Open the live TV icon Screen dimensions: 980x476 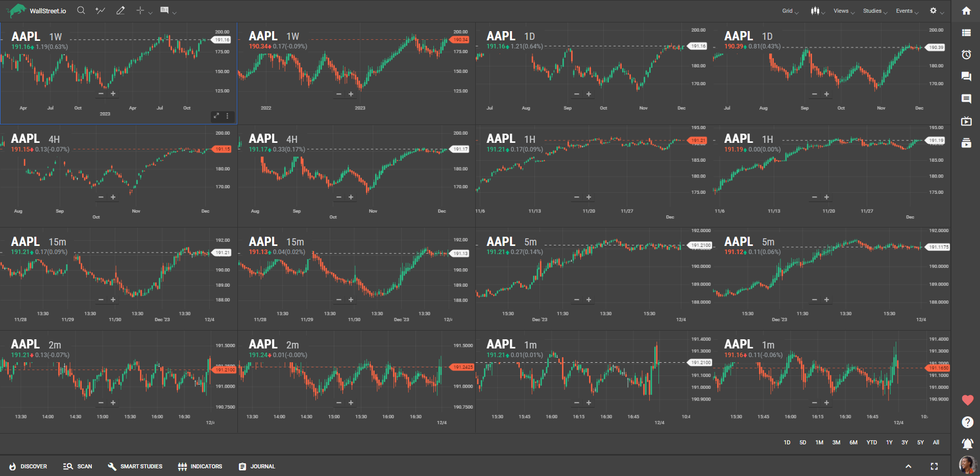(966, 121)
